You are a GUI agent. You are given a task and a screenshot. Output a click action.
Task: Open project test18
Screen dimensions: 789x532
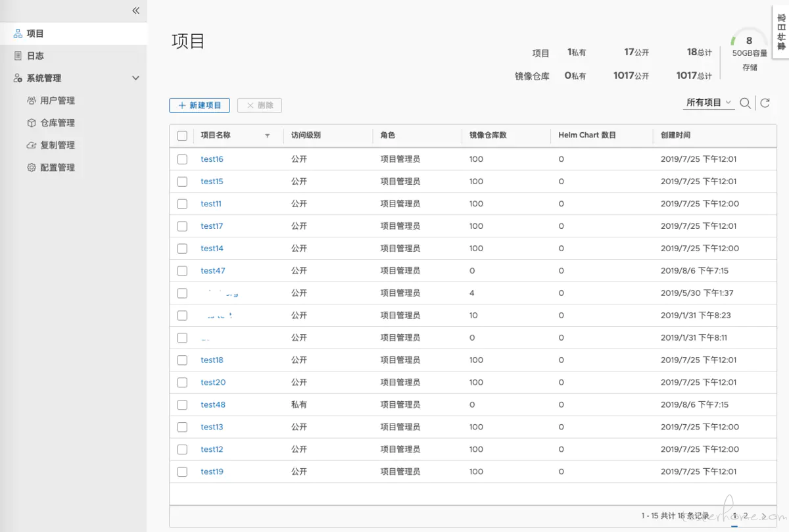pyautogui.click(x=212, y=360)
